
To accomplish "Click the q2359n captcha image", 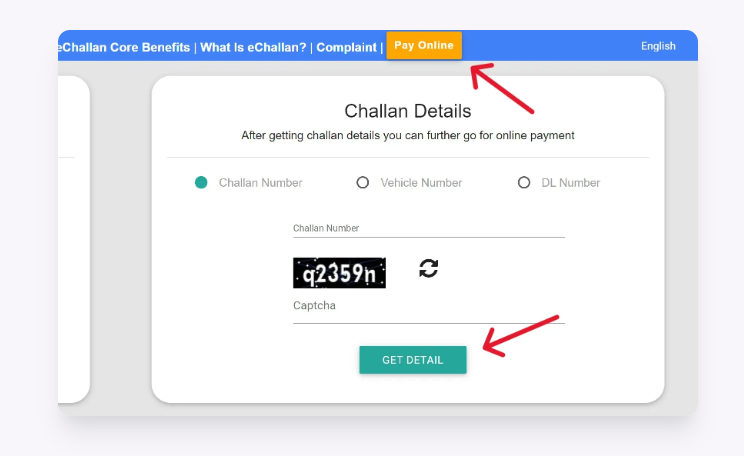I will point(339,273).
